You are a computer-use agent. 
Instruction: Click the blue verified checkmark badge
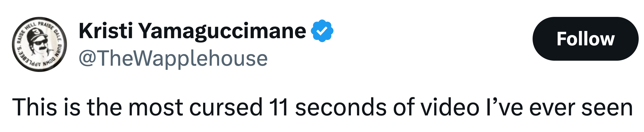point(322,31)
